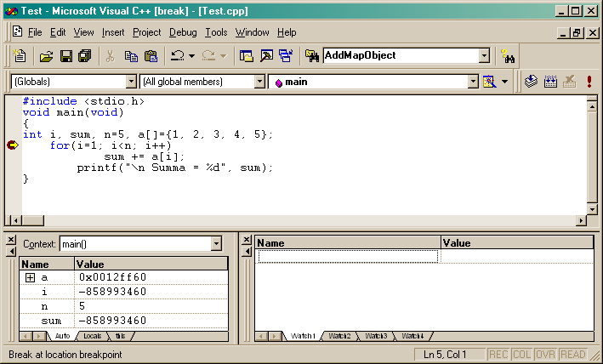Open the Insert menu

tap(113, 32)
